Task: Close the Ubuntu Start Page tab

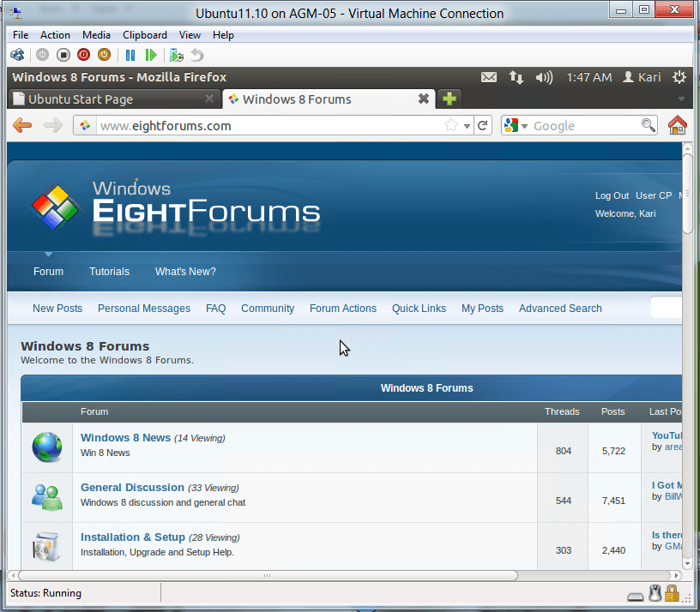Action: click(209, 99)
